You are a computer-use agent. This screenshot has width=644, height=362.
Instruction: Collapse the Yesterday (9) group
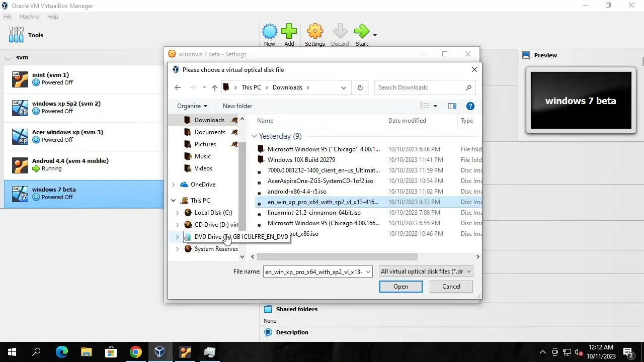click(x=255, y=136)
